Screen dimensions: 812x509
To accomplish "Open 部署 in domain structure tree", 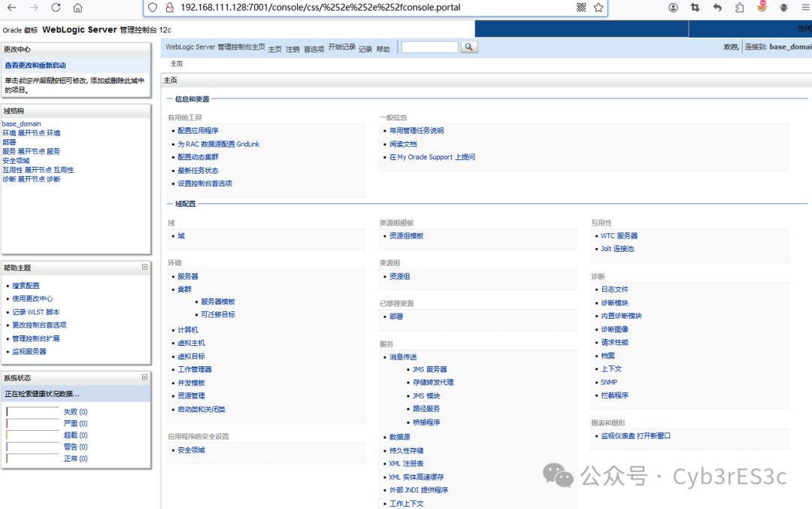I will point(9,142).
